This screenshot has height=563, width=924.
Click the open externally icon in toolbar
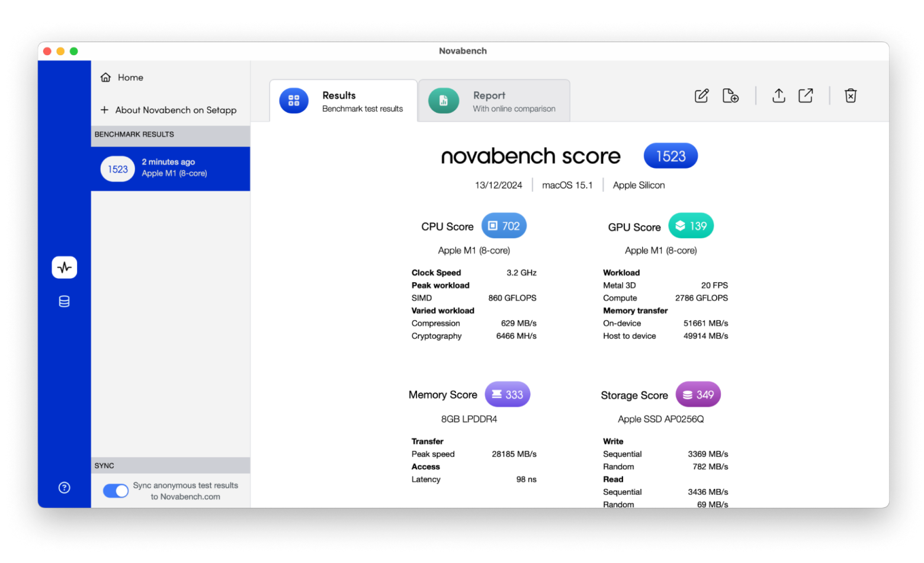(806, 96)
